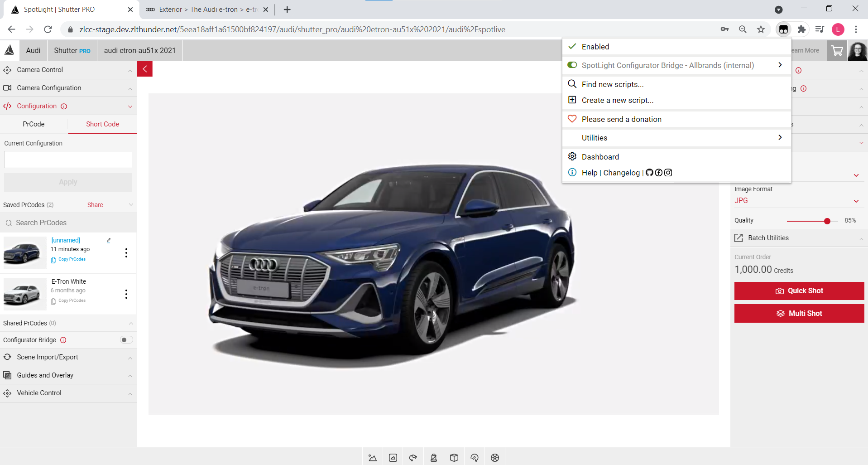The image size is (868, 465).
Task: Select Find new scripts menu item
Action: coord(676,84)
